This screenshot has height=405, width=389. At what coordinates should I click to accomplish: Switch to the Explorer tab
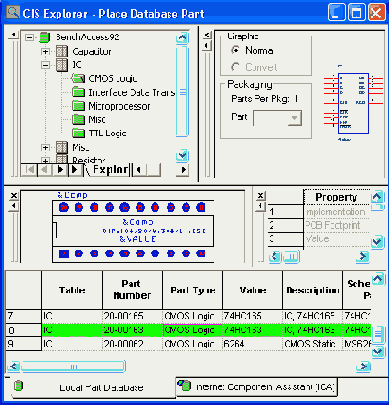point(108,170)
